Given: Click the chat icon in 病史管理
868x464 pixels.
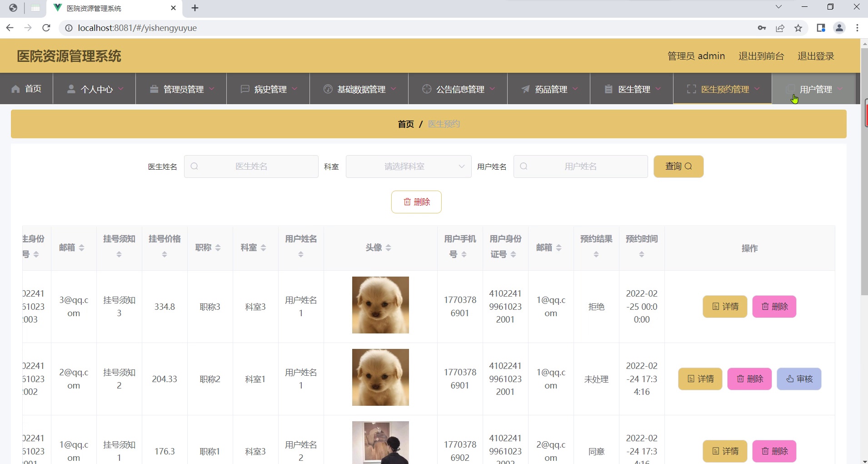Looking at the screenshot, I should point(245,89).
